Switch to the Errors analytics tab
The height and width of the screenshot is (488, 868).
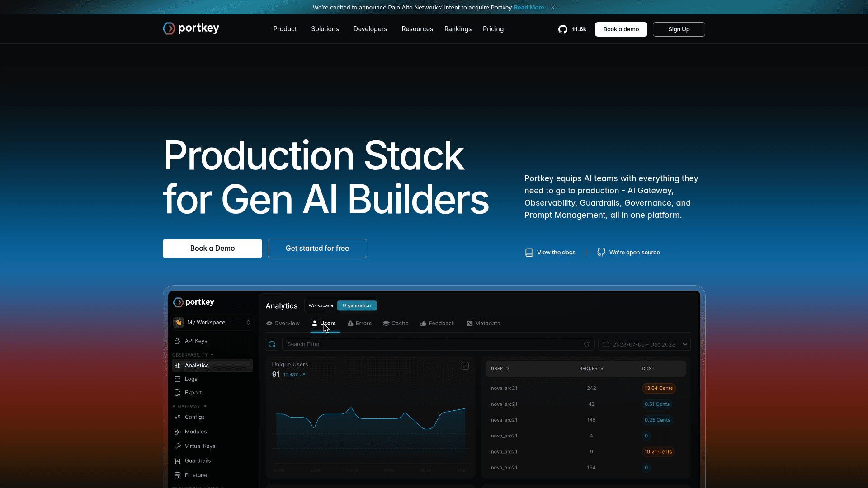pyautogui.click(x=359, y=324)
